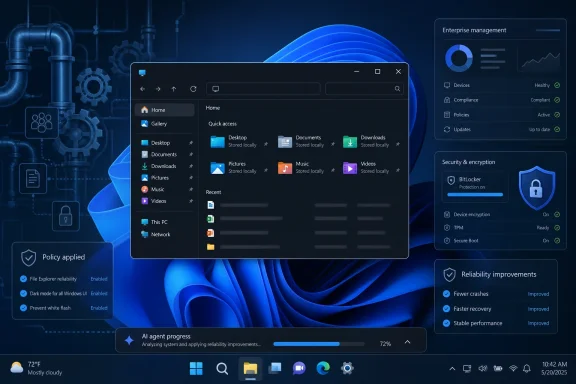576x384 pixels.
Task: Select the BitLocker entry in Security panel
Action: coord(475,187)
